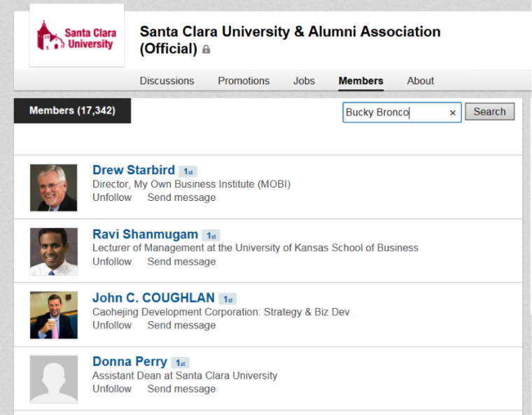Click the Santa Clara University logo
Screen dimensions: 532x415
(x=77, y=36)
